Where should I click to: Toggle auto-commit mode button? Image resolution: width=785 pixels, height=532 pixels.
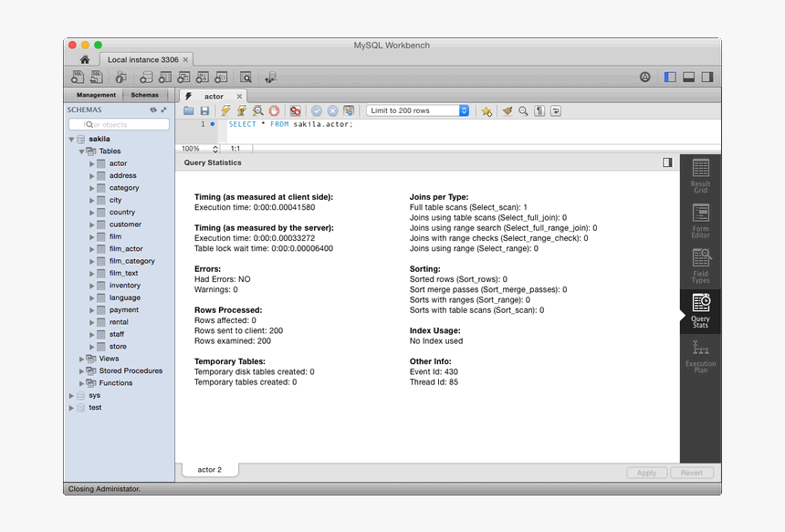click(349, 111)
